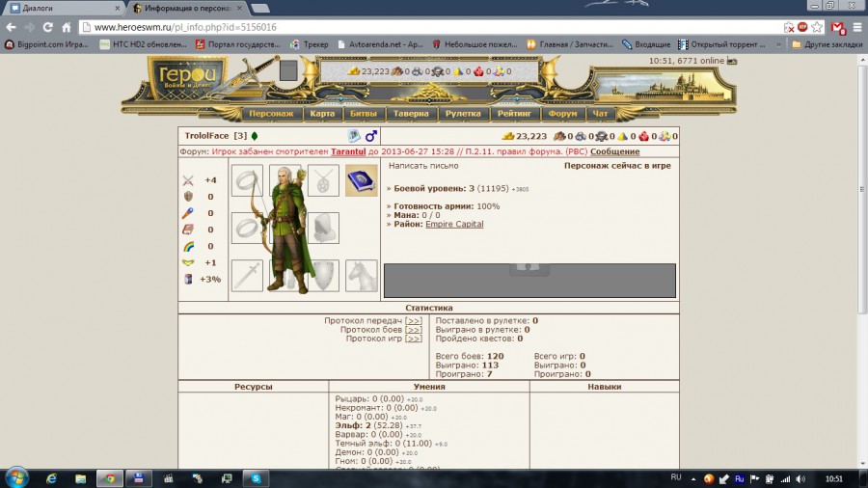This screenshot has width=868, height=488.
Task: Switch to the Диалоги tab
Action: pos(65,9)
